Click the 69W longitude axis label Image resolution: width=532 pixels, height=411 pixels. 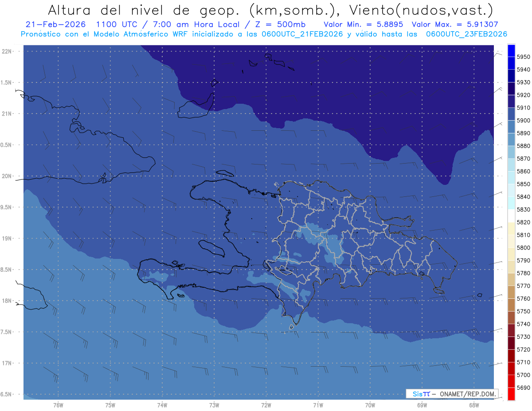coord(422,405)
